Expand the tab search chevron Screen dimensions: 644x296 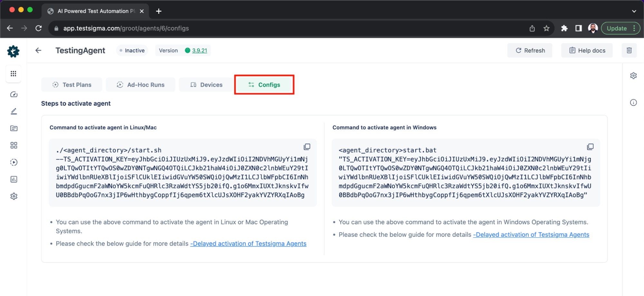pyautogui.click(x=634, y=11)
